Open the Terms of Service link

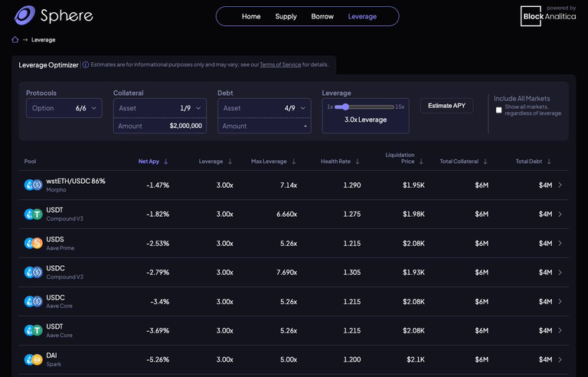[280, 64]
